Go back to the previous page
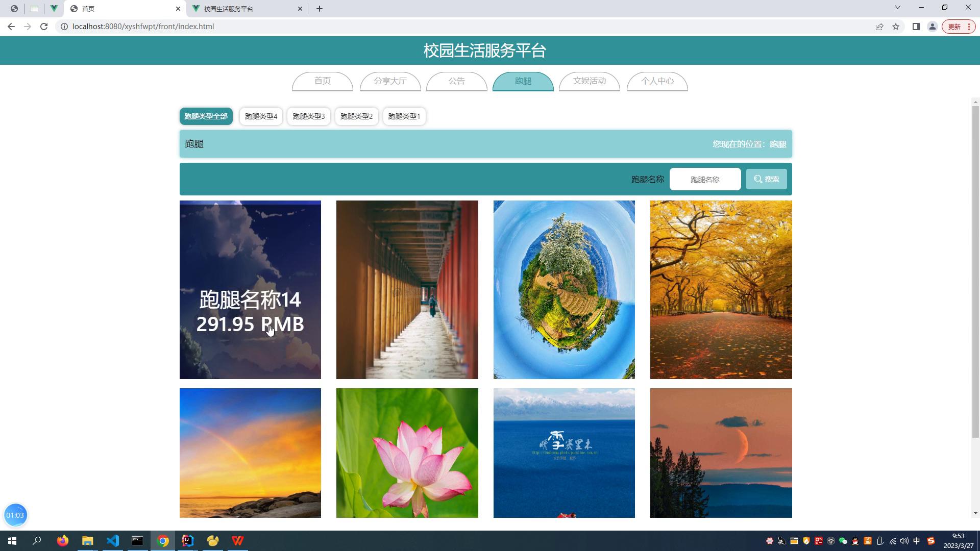This screenshot has width=980, height=551. point(11,27)
